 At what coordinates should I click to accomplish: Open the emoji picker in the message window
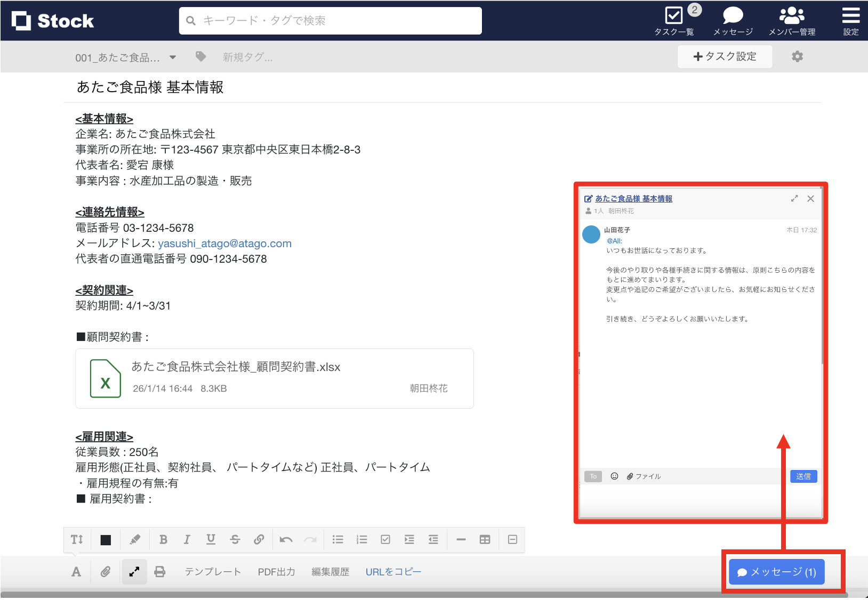614,476
